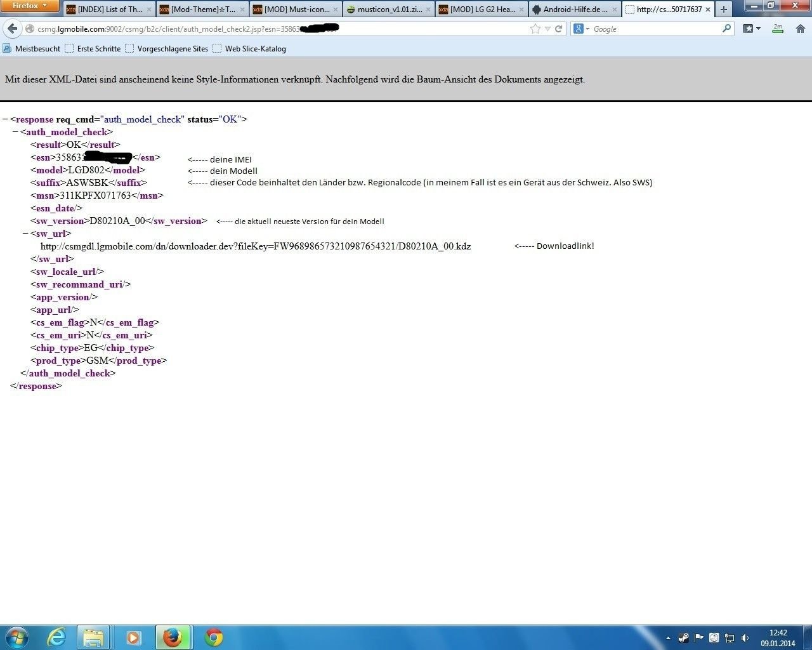
Task: Open the orange Firefox menu button
Action: click(x=30, y=6)
